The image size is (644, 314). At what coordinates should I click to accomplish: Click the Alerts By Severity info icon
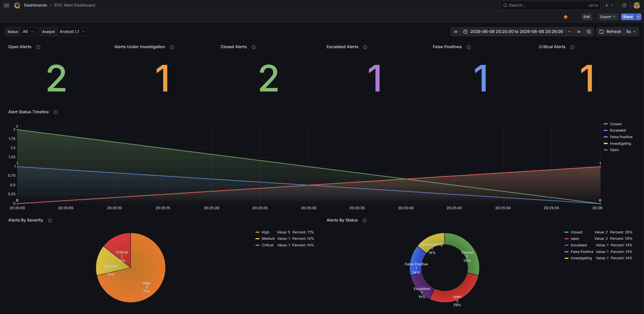50,220
